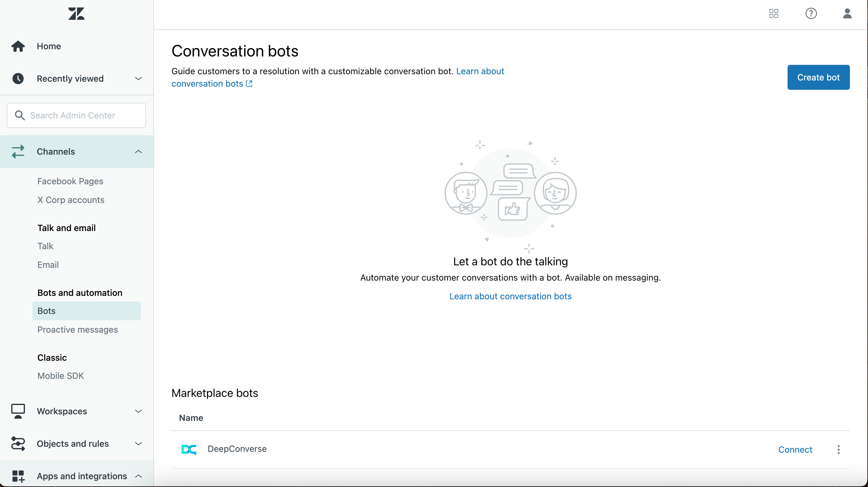Image resolution: width=868 pixels, height=487 pixels.
Task: Open Proactive messages in sidebar
Action: [78, 330]
